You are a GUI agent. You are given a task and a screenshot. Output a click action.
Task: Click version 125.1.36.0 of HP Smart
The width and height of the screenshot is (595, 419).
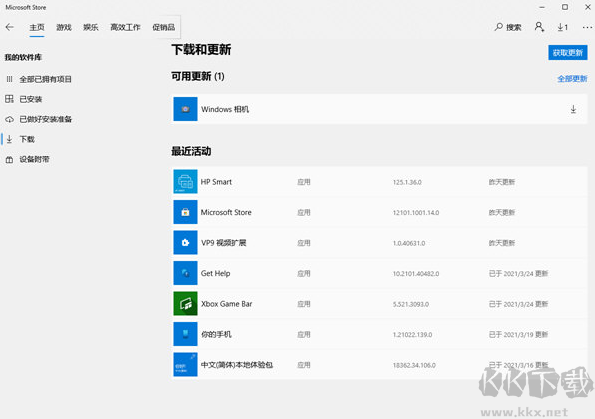(x=407, y=182)
